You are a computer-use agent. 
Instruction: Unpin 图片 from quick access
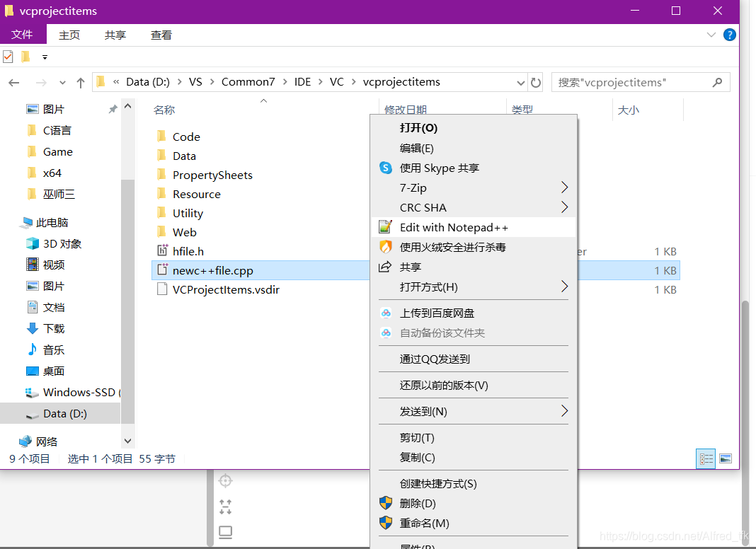click(x=112, y=109)
